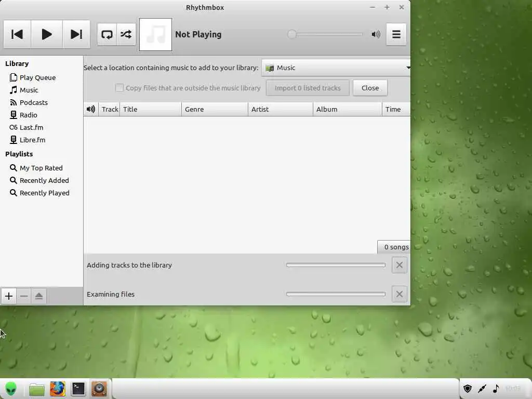Viewport: 532px width, 399px height.
Task: Click the playback position slider
Action: [325, 34]
